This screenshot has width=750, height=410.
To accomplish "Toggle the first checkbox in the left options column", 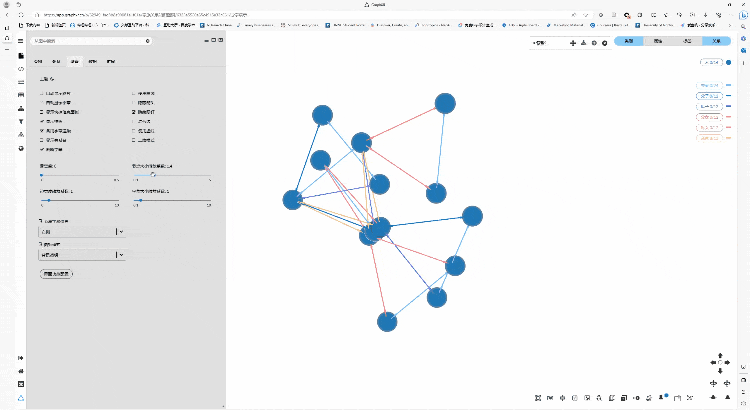I will [42, 93].
